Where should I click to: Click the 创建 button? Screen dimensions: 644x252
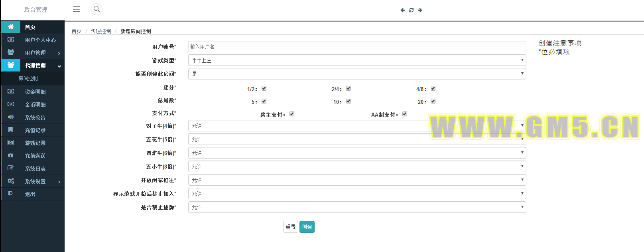pyautogui.click(x=307, y=227)
